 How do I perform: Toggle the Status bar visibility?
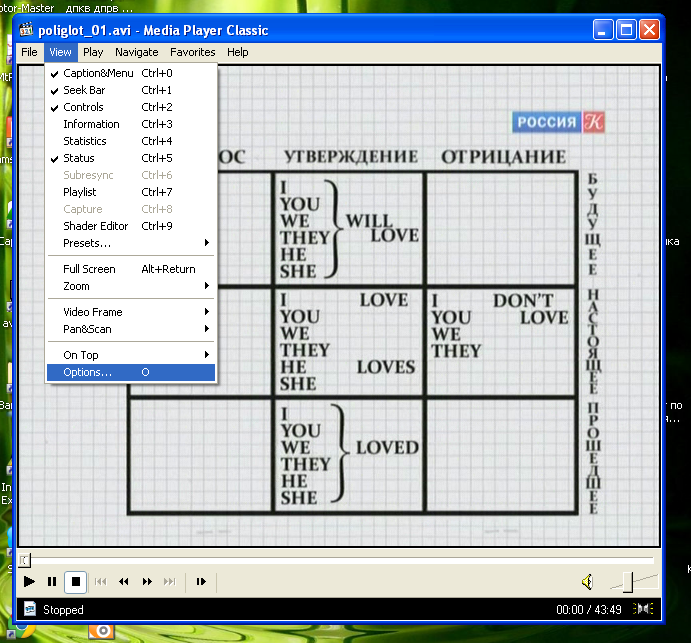[131, 158]
